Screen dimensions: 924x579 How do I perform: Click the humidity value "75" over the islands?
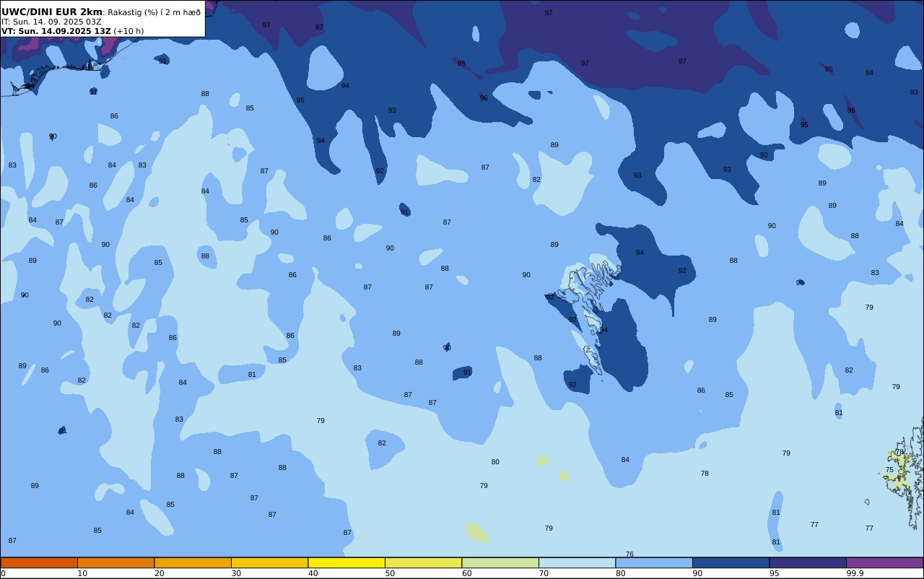pyautogui.click(x=889, y=470)
